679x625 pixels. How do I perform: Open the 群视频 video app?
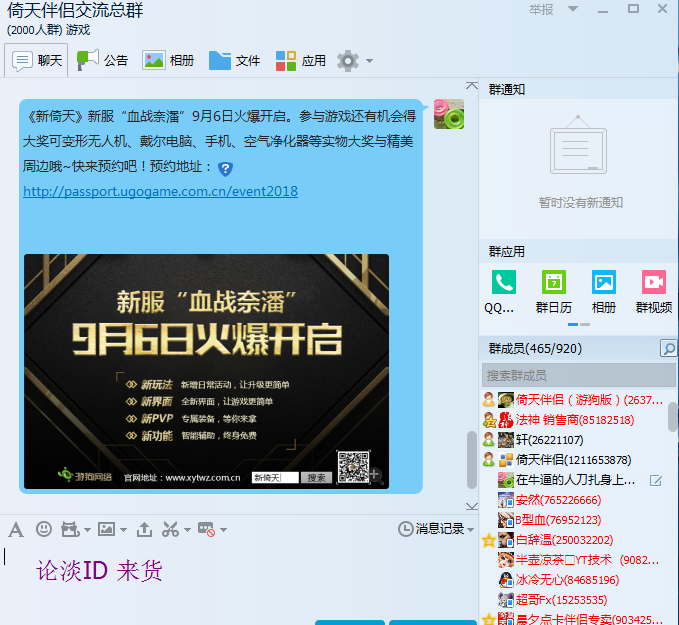pos(654,282)
